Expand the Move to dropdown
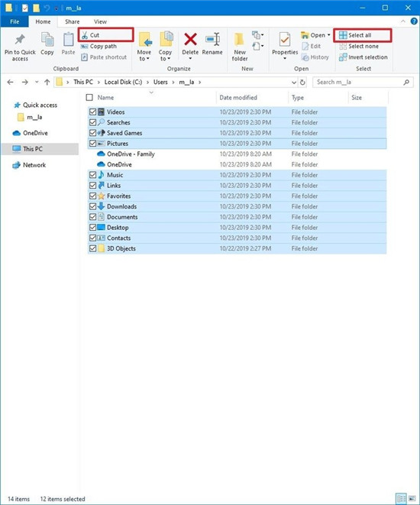420x505 pixels. [144, 59]
